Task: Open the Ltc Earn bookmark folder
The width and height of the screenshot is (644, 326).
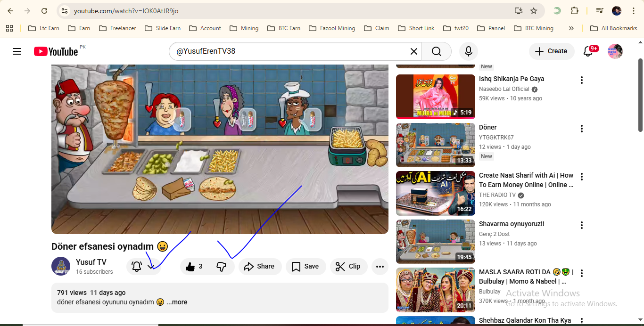Action: click(44, 28)
